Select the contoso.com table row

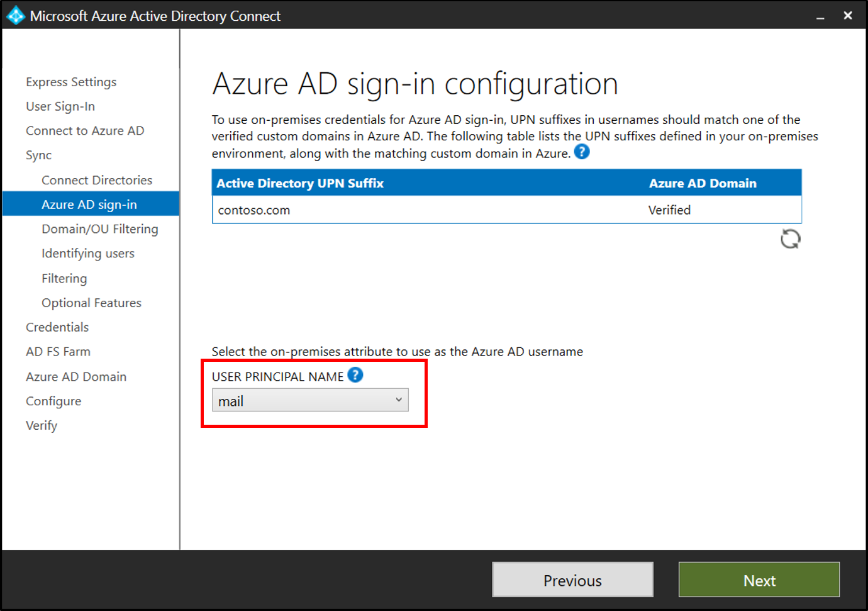(x=506, y=210)
